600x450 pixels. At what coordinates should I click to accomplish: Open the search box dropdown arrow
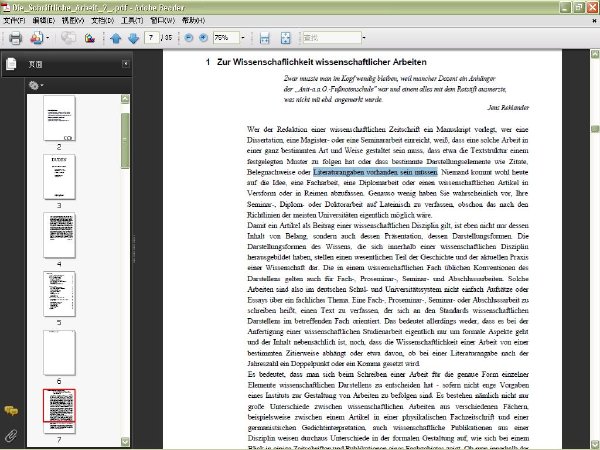pos(364,38)
